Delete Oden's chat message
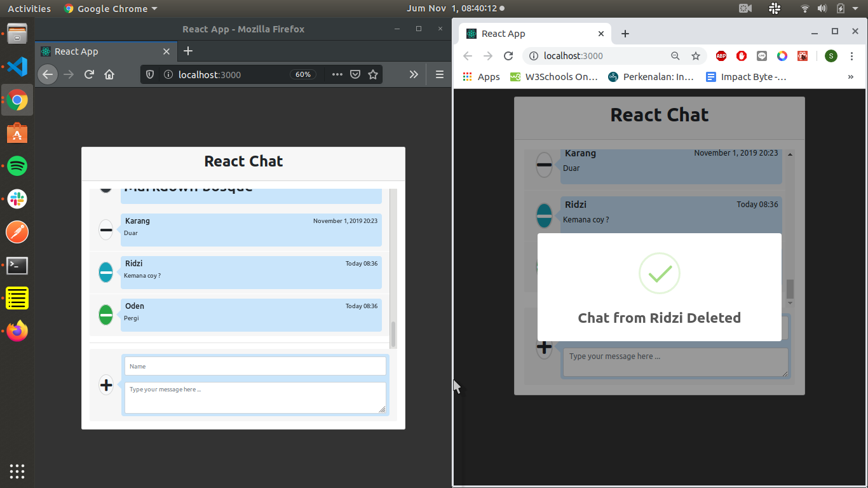 click(106, 315)
